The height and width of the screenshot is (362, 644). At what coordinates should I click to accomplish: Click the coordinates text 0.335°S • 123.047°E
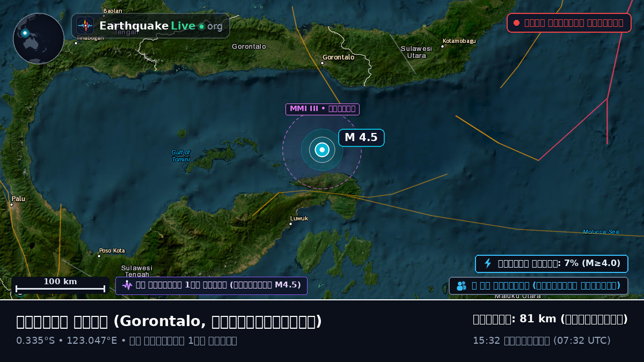coord(67,341)
